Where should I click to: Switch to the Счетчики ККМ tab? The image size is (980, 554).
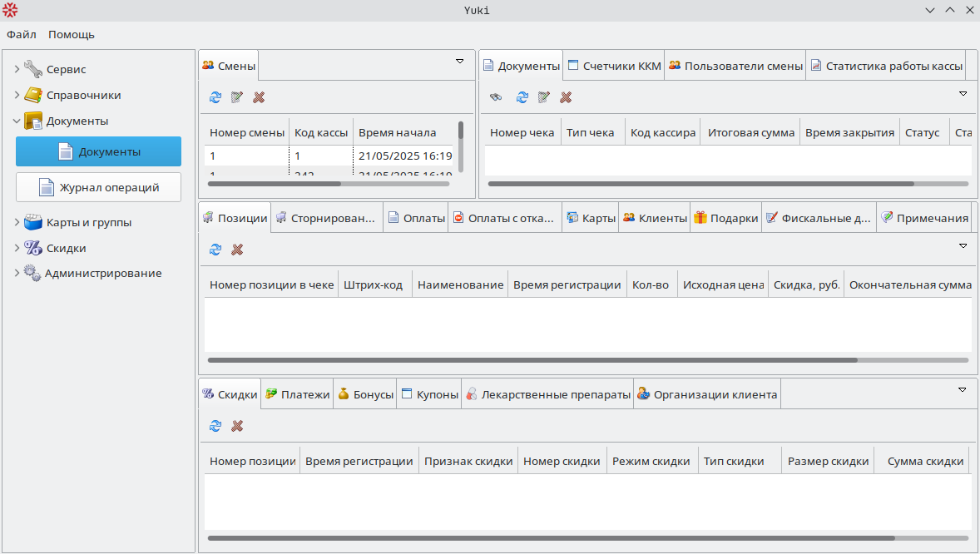pos(613,66)
